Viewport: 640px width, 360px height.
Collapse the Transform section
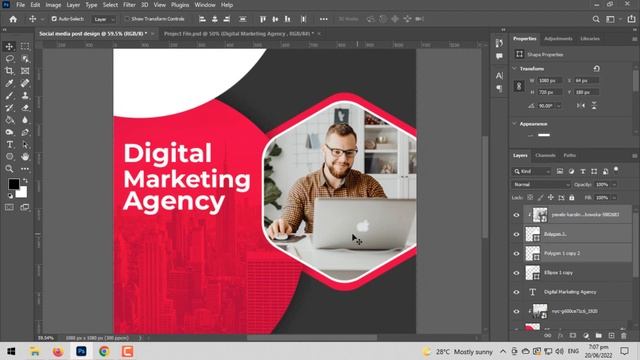pyautogui.click(x=515, y=69)
